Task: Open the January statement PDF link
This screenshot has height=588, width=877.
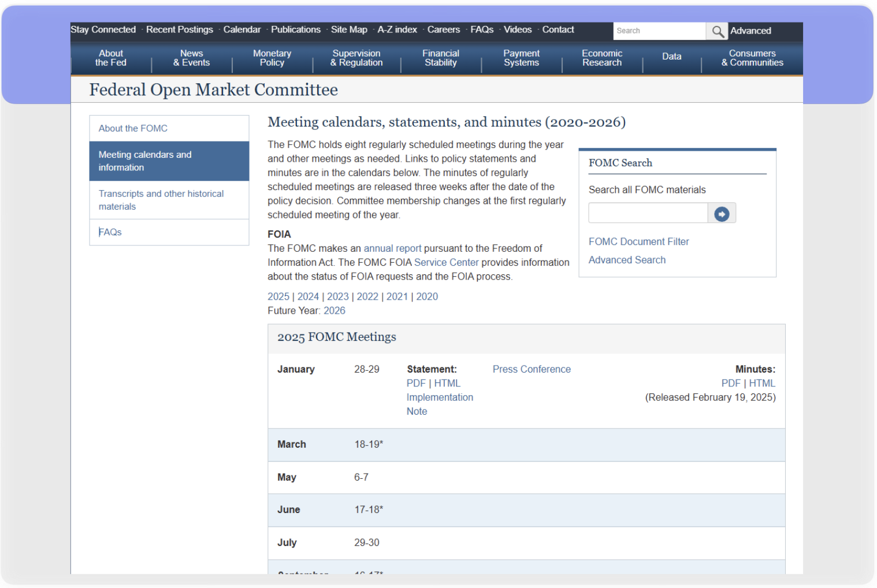Action: pyautogui.click(x=416, y=384)
